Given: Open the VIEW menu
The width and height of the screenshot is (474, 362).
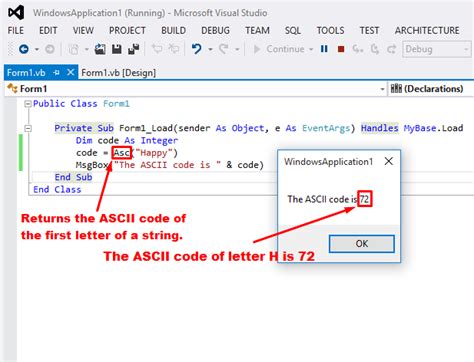Looking at the screenshot, I should 83,31.
